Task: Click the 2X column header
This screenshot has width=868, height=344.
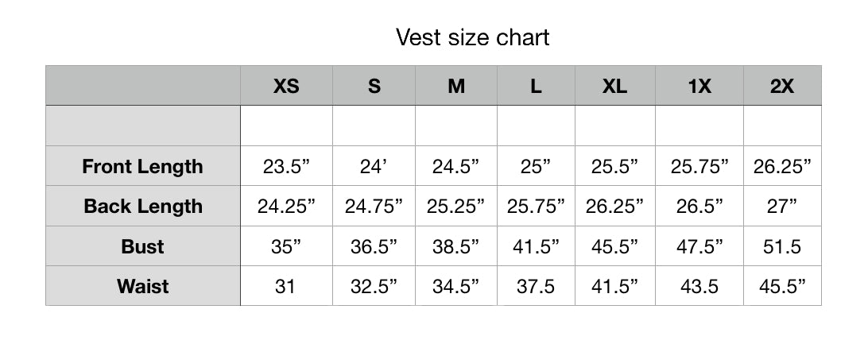Action: 782,87
